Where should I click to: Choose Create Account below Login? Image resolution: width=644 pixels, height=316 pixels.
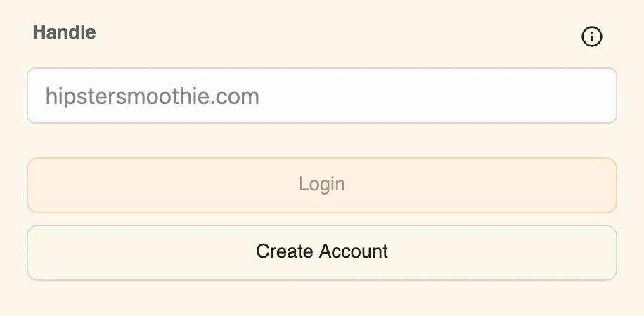[322, 252]
